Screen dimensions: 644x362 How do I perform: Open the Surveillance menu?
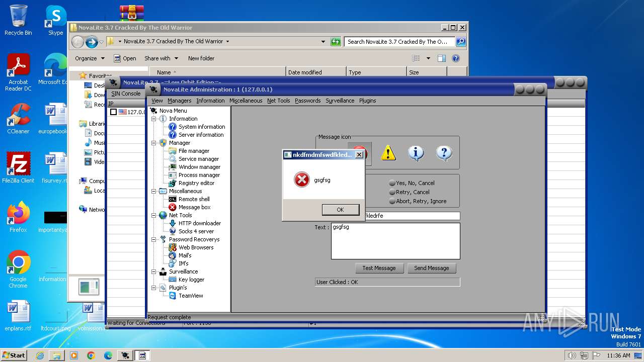click(x=340, y=101)
